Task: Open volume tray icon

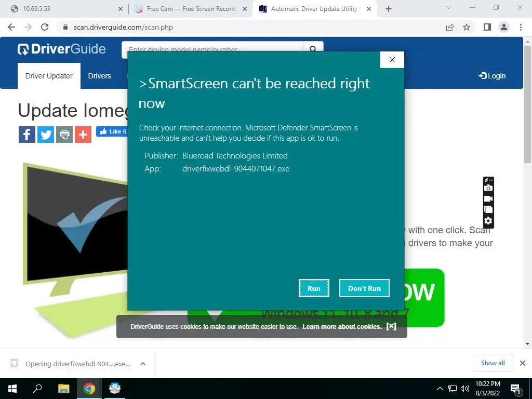Action: coord(465,389)
